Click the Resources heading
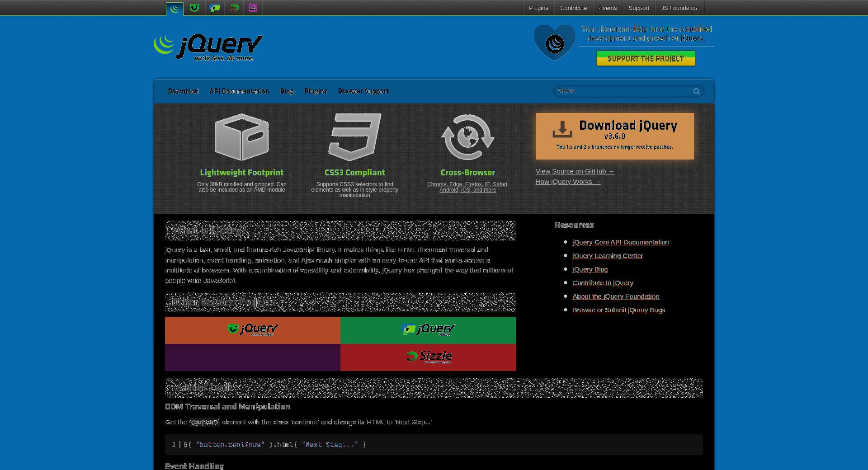This screenshot has height=470, width=868. point(574,225)
